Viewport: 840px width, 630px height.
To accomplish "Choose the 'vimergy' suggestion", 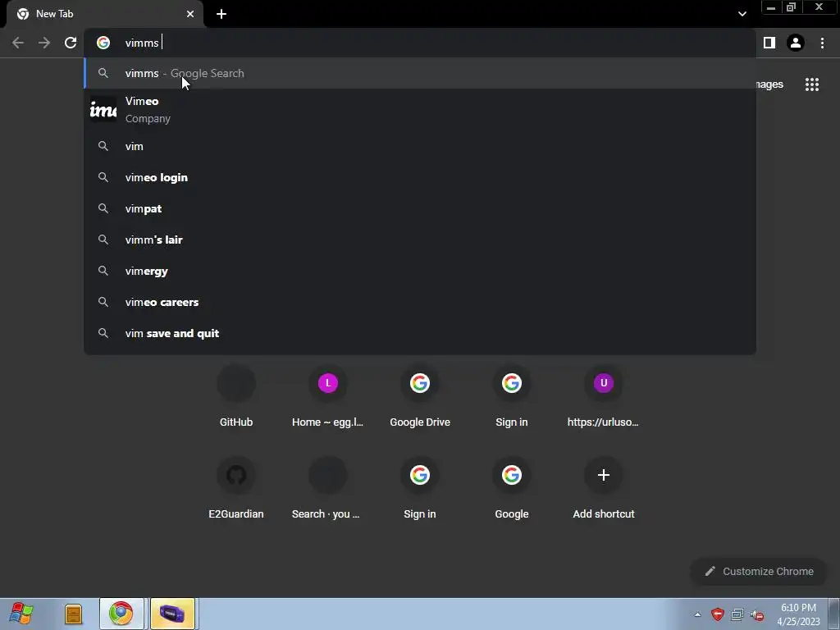I will point(420,271).
